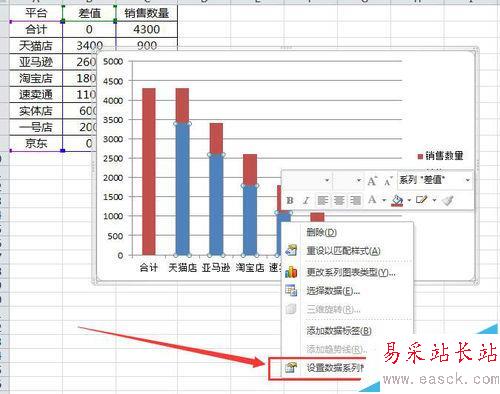Select the red 淘宝店 bar segment

click(x=250, y=170)
